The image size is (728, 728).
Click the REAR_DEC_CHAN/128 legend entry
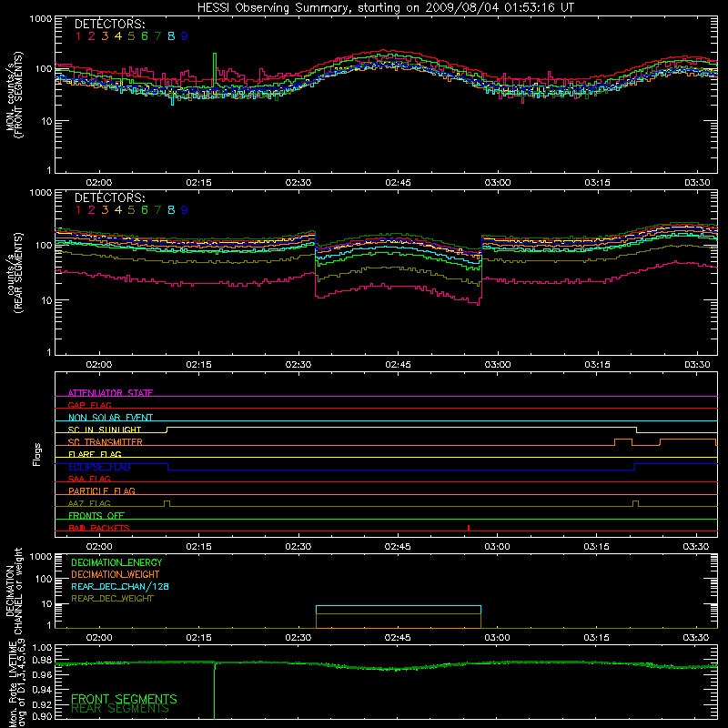[x=120, y=586]
